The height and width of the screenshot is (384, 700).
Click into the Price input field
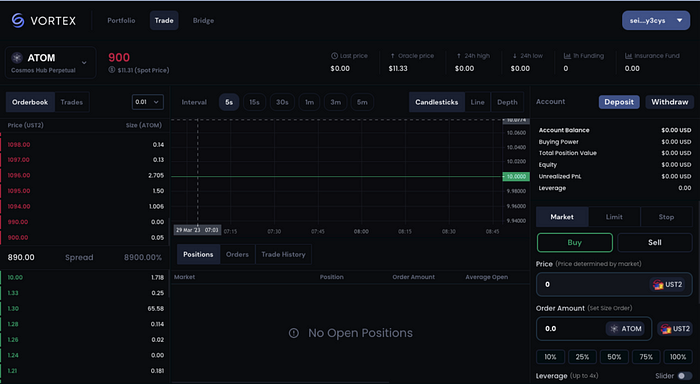(x=614, y=284)
